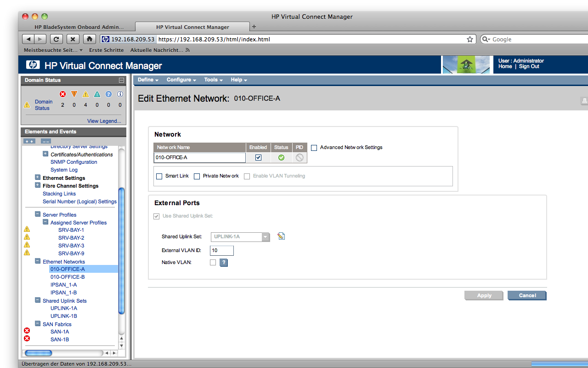Click the Apply button
Viewport: 588px width, 368px height.
point(484,295)
